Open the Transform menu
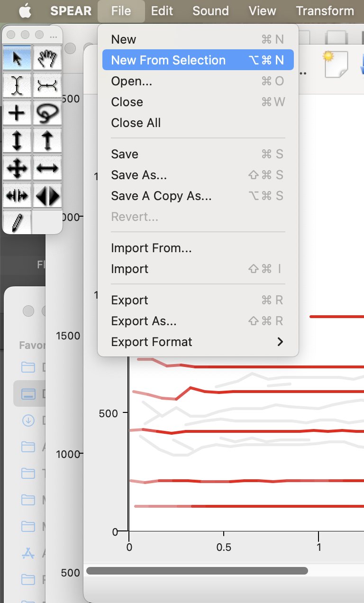 pos(325,11)
